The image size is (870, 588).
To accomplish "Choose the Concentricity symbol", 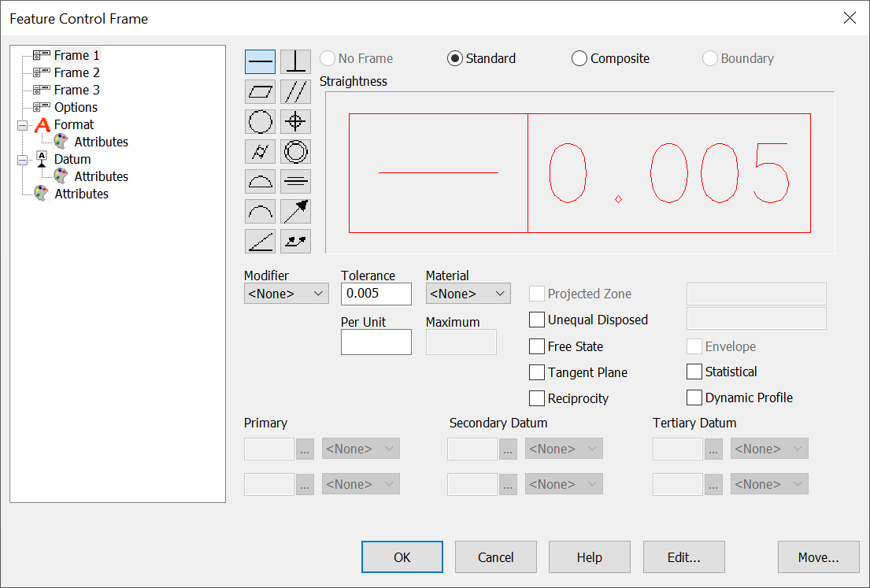I will click(295, 151).
